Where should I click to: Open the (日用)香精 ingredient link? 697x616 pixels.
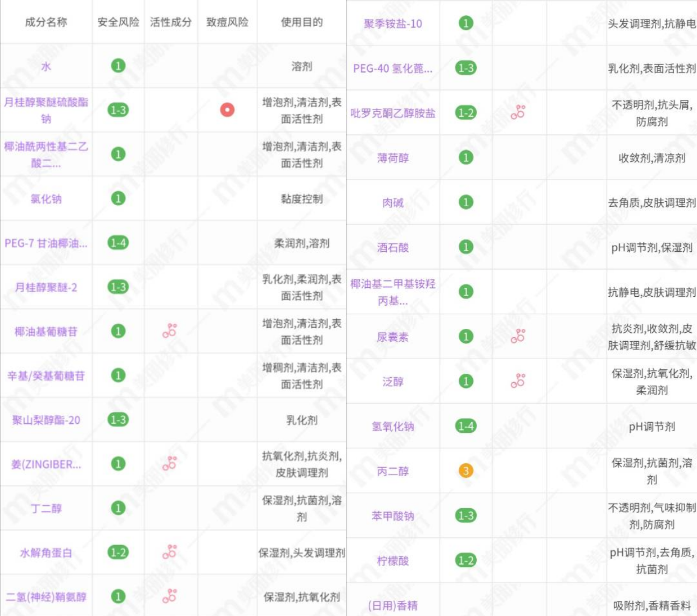click(x=393, y=605)
